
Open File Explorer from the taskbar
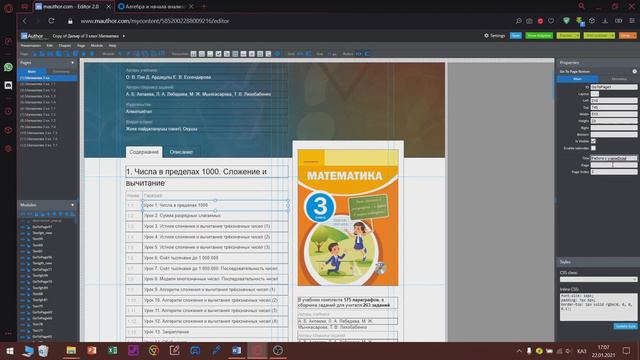pyautogui.click(x=71, y=351)
